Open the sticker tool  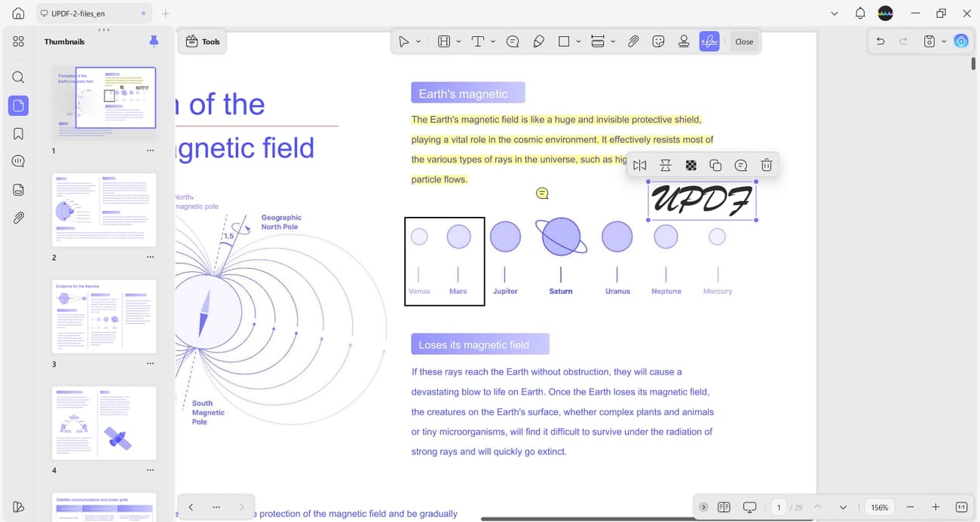658,41
